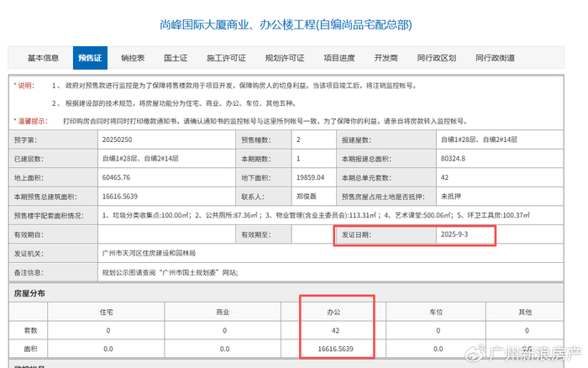Image resolution: width=588 pixels, height=368 pixels.
Task: Click the 本期期数 value 1
Action: 298,159
